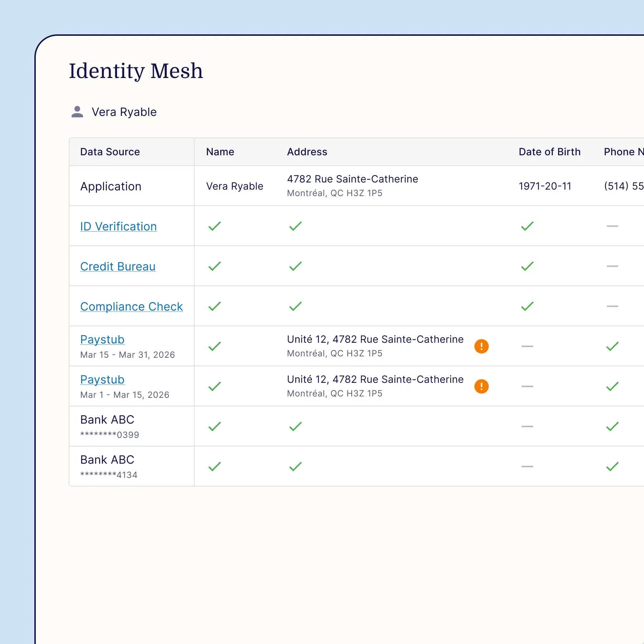Screen dimensions: 644x644
Task: Select the Date of Birth checkmark for Compliance Check
Action: coord(526,306)
